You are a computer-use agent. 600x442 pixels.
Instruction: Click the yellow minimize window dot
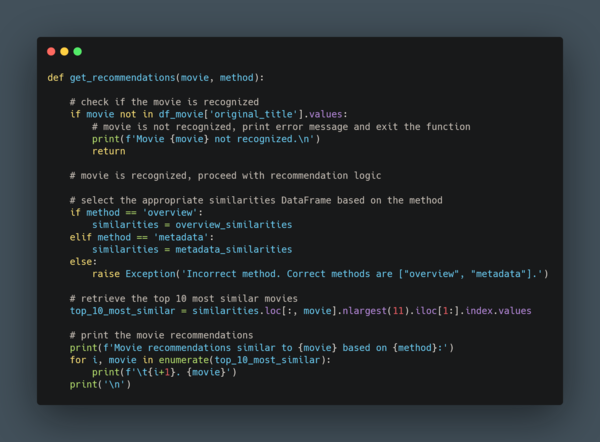pyautogui.click(x=64, y=51)
